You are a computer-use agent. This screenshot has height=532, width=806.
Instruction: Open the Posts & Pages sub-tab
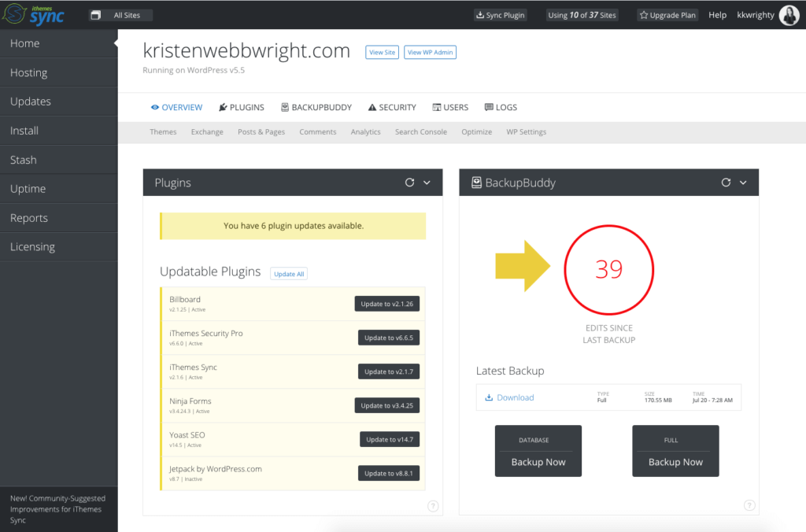coord(261,132)
